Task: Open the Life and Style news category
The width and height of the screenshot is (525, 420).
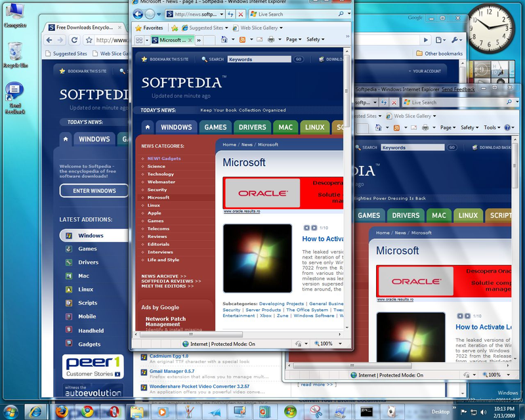Action: [163, 260]
